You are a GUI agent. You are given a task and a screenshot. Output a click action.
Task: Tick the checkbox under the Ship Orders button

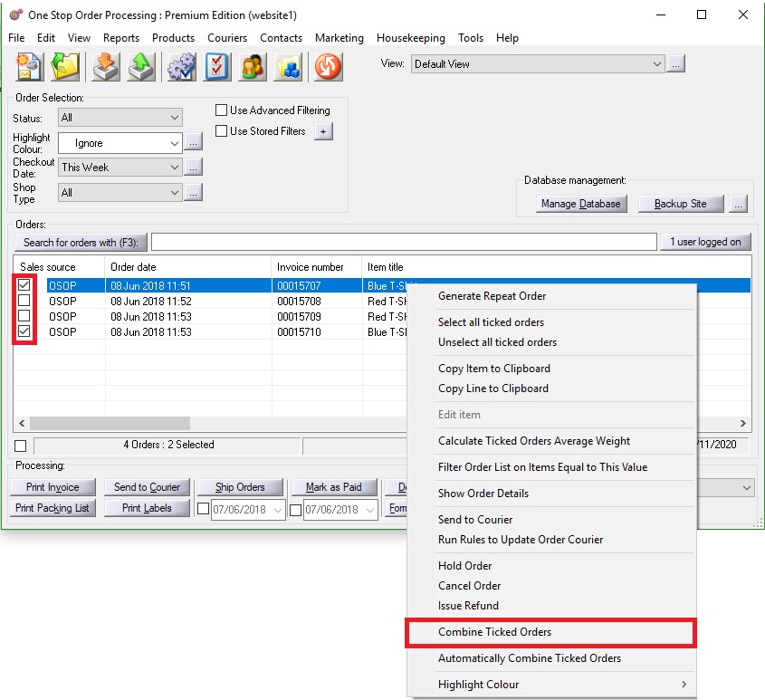(203, 509)
